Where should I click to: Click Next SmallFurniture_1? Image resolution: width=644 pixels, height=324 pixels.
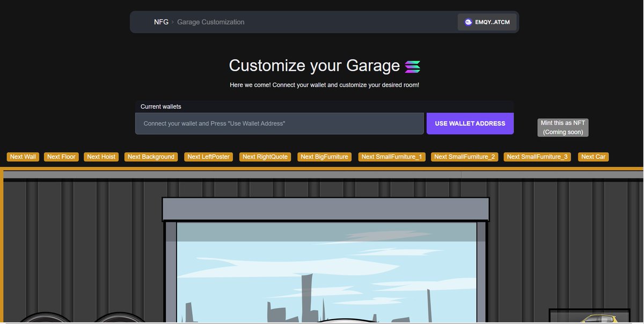[392, 157]
